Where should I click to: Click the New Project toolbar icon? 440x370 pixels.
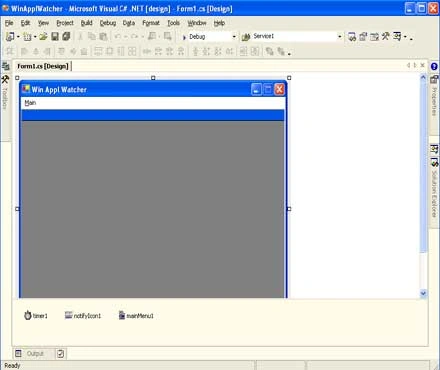pyautogui.click(x=10, y=36)
